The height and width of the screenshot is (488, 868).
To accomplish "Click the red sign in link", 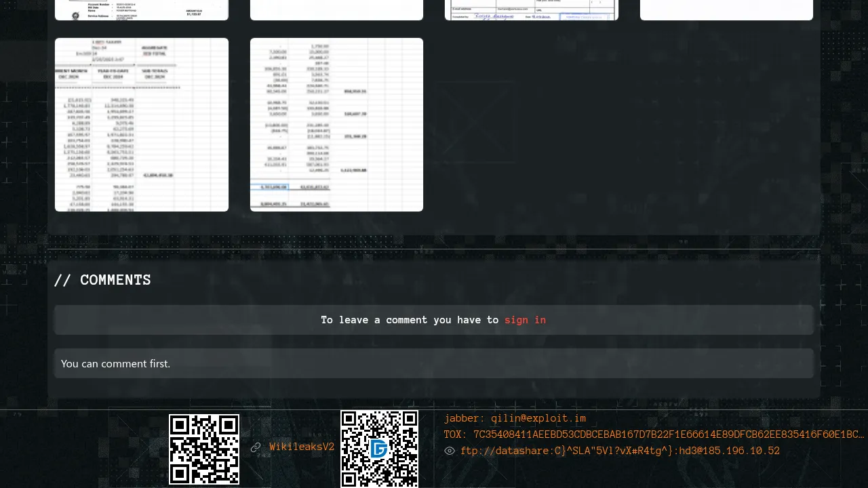I will coord(525,320).
